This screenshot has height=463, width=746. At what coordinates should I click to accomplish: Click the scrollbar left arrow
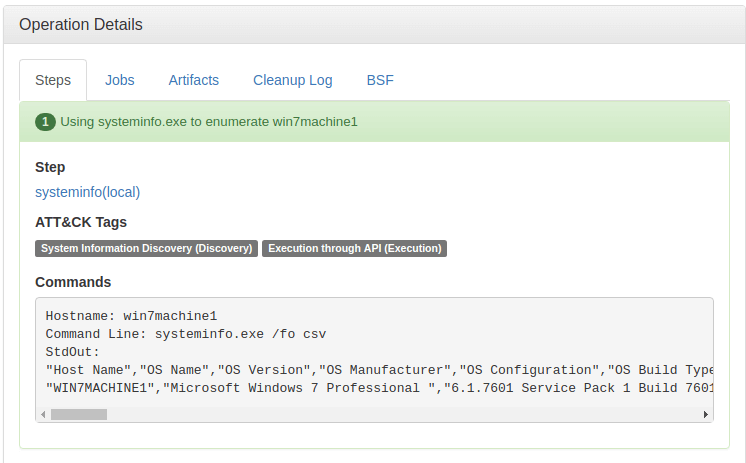point(43,414)
